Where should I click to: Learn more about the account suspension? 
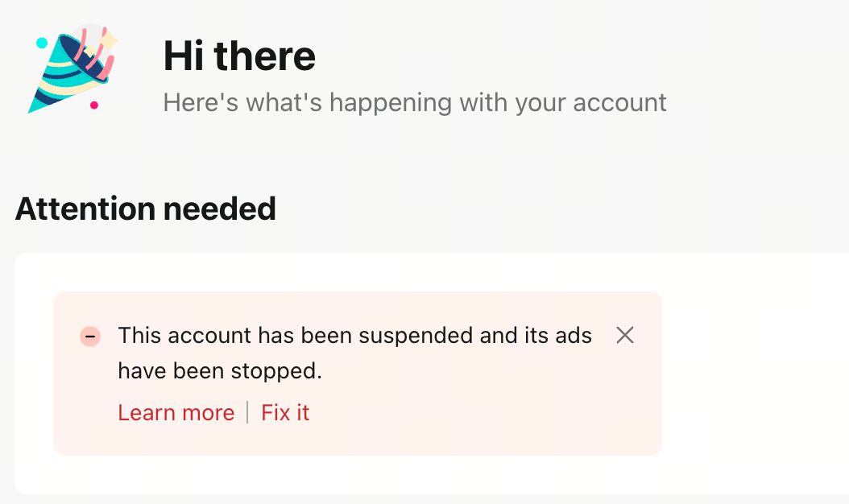[x=176, y=412]
